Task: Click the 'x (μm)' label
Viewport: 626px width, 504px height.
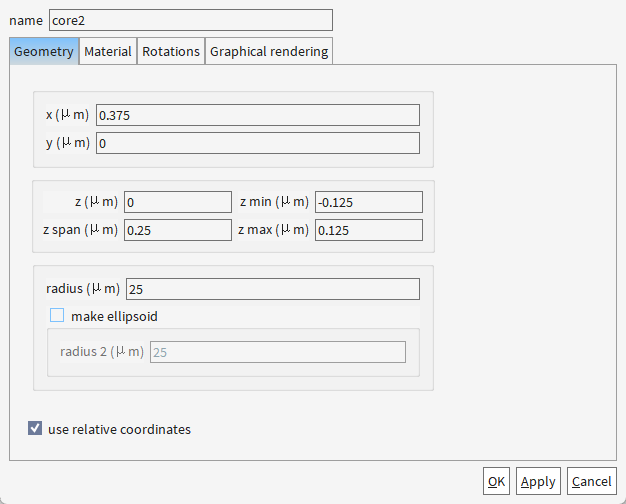Action: click(67, 115)
